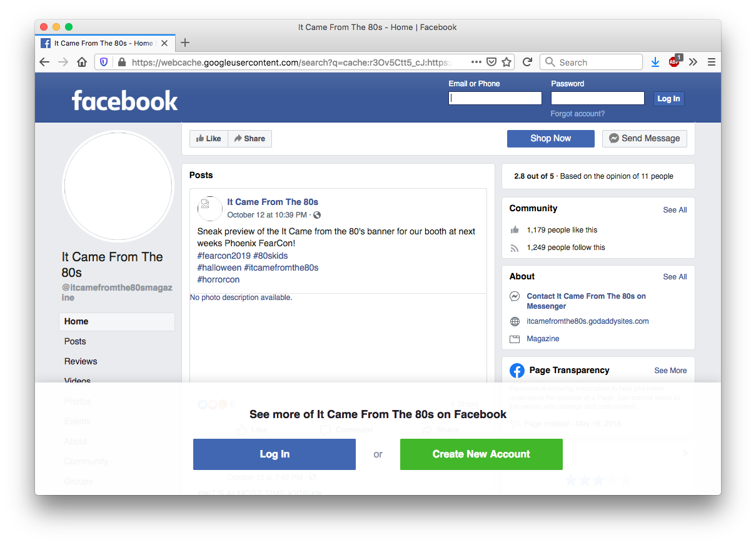The height and width of the screenshot is (545, 756).
Task: Open the large page profile picture
Action: [118, 186]
